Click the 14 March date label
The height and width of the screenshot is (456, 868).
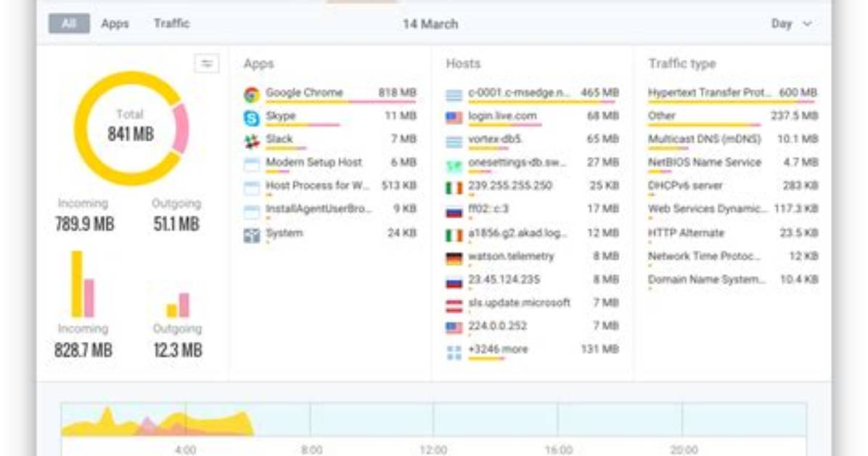tap(430, 24)
